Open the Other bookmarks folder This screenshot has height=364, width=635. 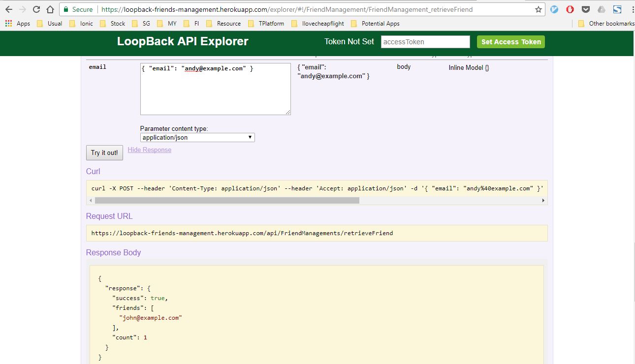(x=606, y=24)
